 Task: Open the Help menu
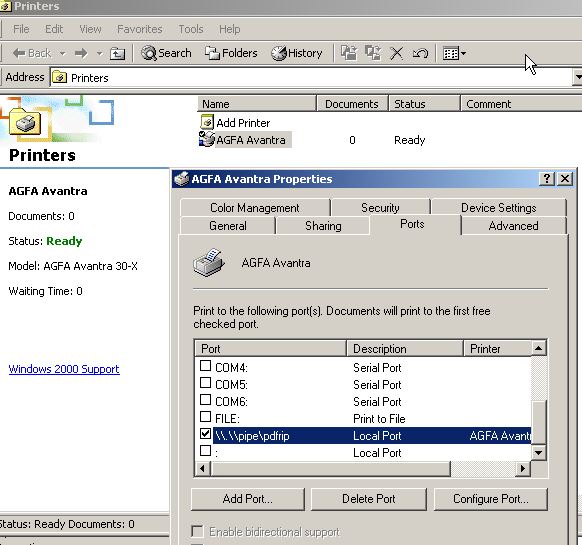click(x=229, y=29)
